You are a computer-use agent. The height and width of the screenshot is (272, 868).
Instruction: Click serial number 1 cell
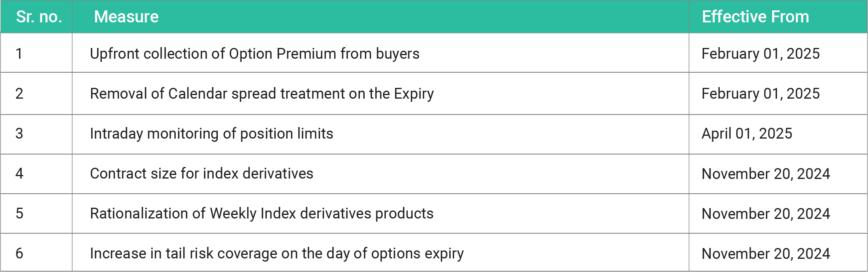tap(19, 54)
